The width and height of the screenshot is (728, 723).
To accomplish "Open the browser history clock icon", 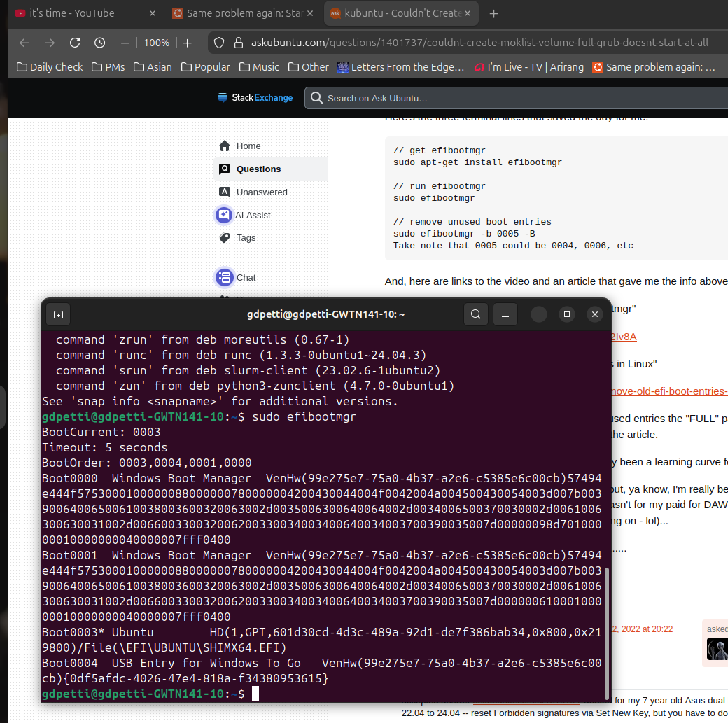I will click(x=99, y=43).
